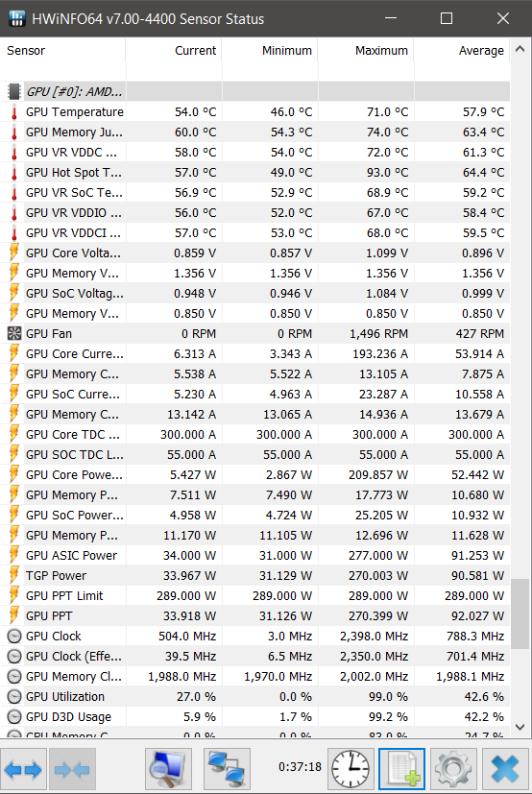Click lightning icon beside GPU PPT row
Viewport: 532px width, 794px height.
[14, 616]
